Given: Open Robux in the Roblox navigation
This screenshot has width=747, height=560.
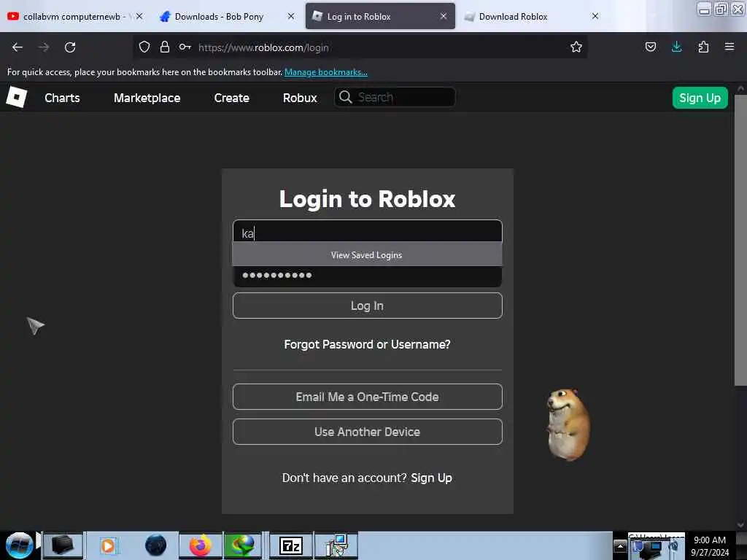Looking at the screenshot, I should click(x=300, y=98).
